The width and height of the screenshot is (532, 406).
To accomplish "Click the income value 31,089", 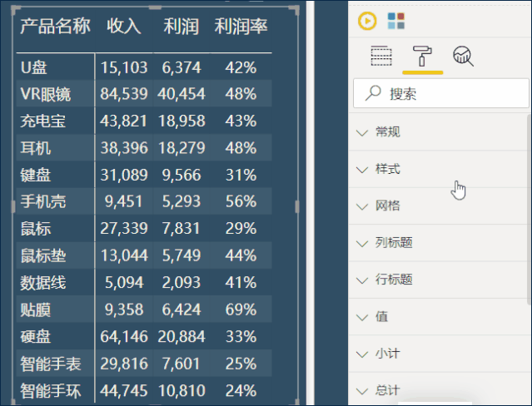I will (124, 175).
